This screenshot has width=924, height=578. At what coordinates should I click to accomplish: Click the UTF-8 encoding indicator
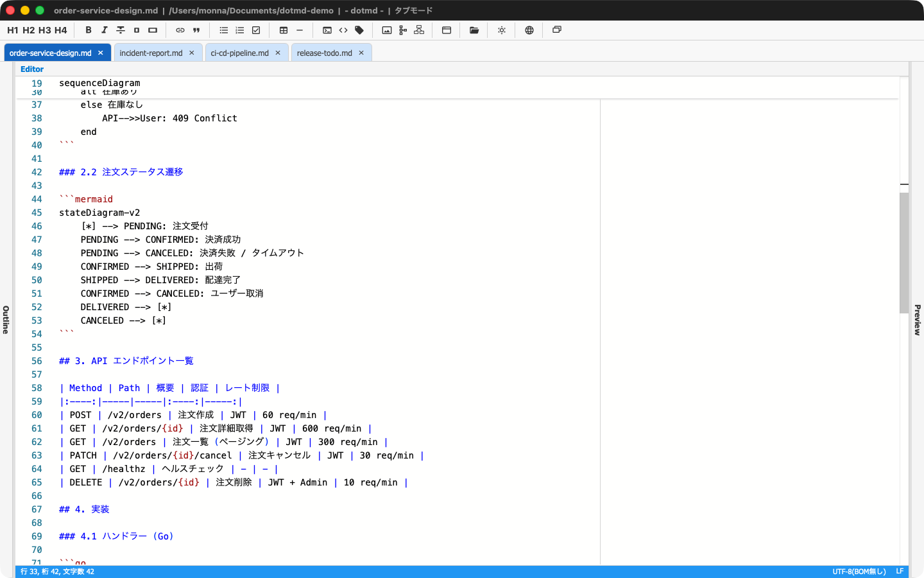(859, 572)
